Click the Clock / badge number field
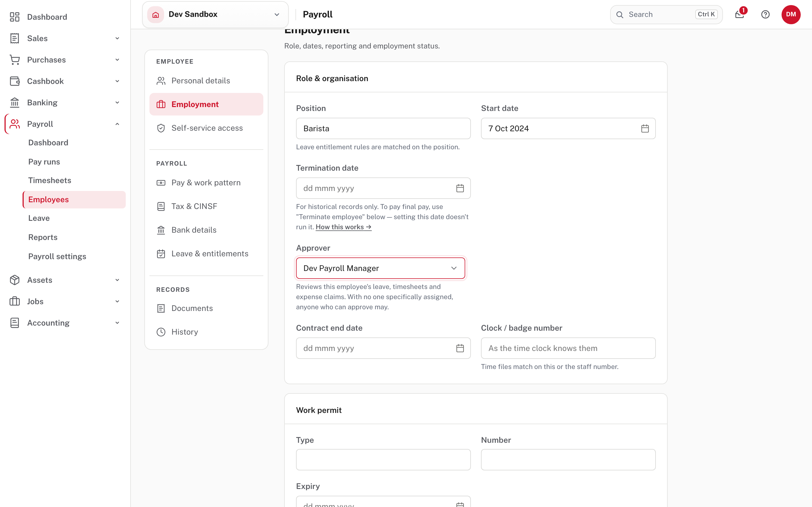812x507 pixels. [568, 348]
